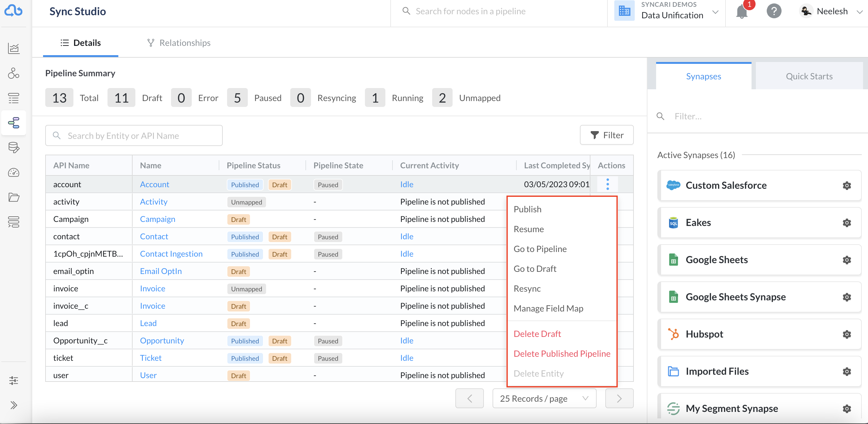
Task: Choose Delete Draft menu item
Action: click(x=537, y=334)
